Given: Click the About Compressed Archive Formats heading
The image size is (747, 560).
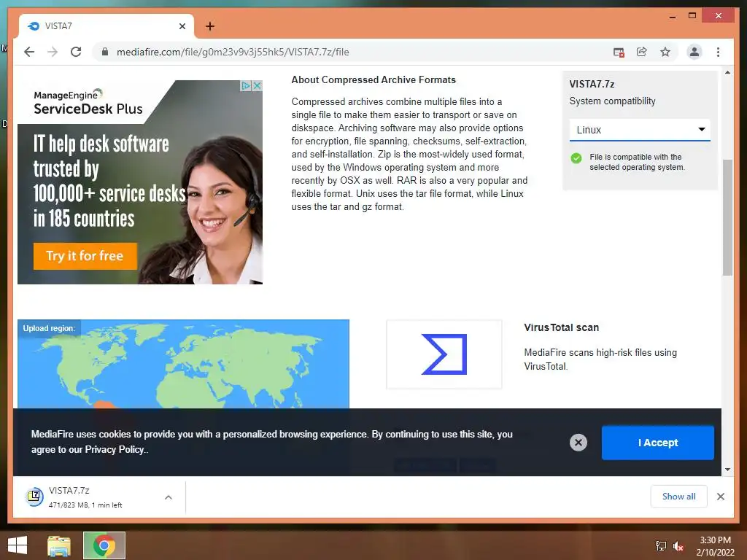Looking at the screenshot, I should 373,80.
